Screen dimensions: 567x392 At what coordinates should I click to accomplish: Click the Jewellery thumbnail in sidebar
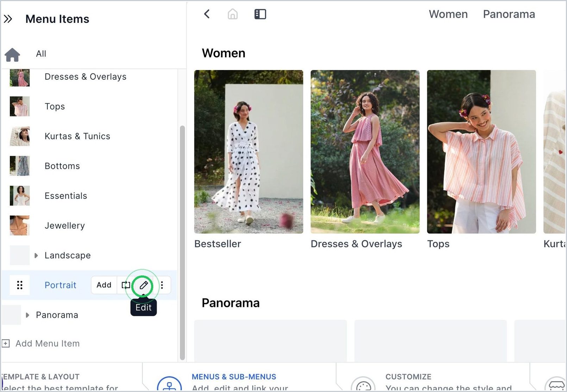[20, 226]
